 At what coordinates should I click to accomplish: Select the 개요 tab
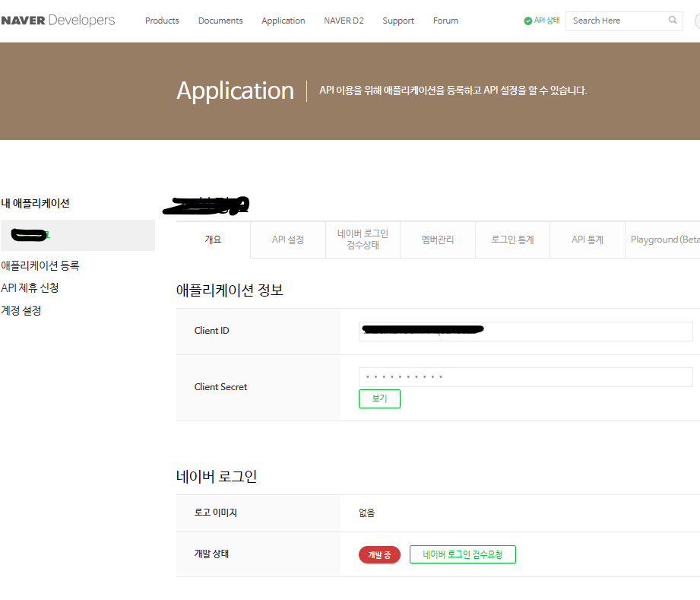coord(213,240)
